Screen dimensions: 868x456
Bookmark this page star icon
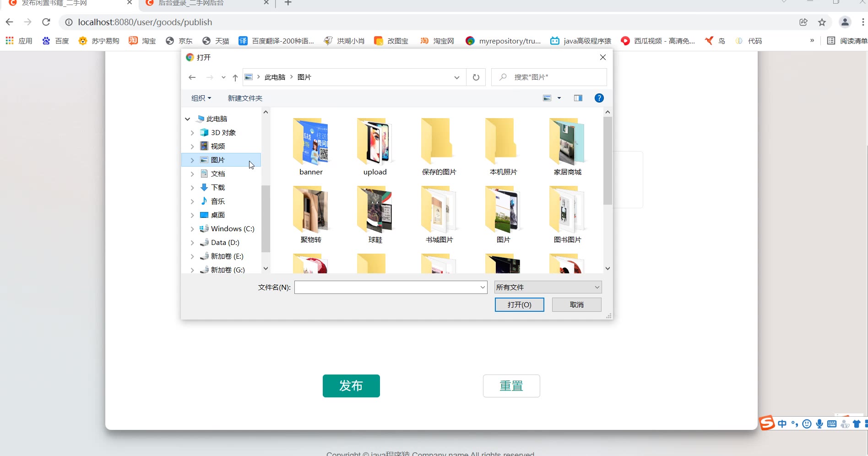tap(822, 22)
